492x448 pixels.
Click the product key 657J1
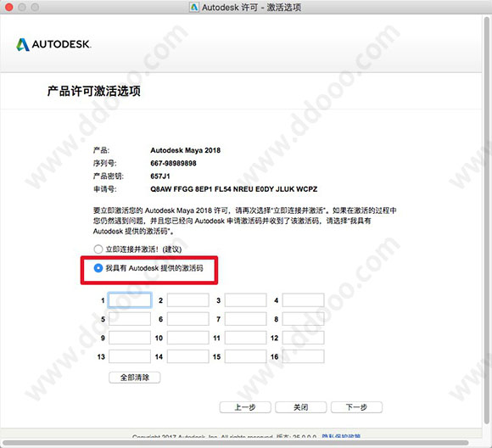coord(160,176)
